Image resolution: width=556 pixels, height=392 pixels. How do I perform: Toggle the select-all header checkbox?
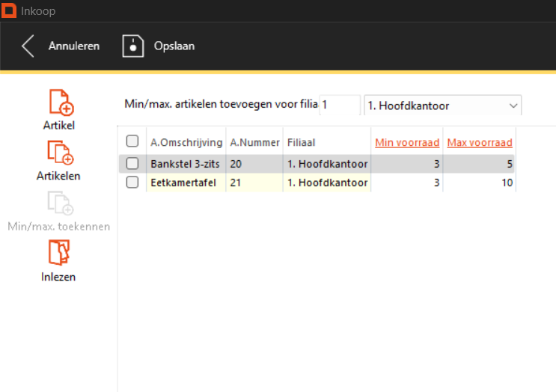[132, 141]
